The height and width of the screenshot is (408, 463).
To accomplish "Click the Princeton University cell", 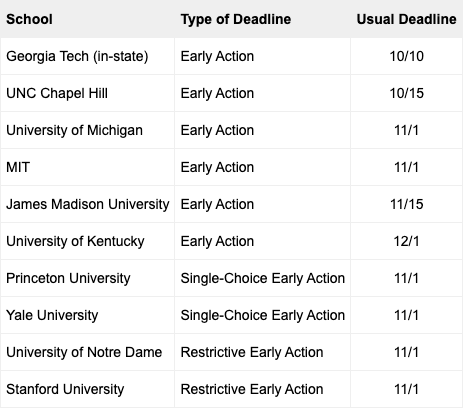I will [x=87, y=278].
